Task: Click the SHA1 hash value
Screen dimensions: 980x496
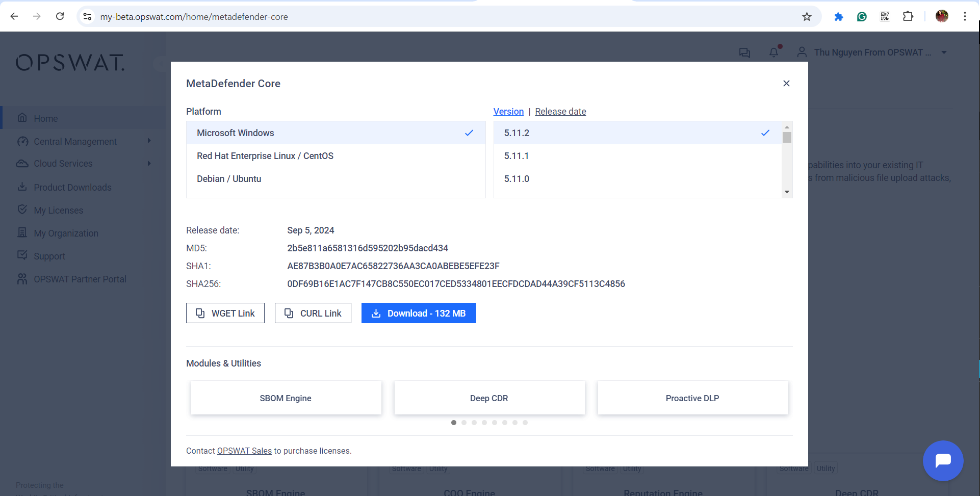Action: click(393, 266)
